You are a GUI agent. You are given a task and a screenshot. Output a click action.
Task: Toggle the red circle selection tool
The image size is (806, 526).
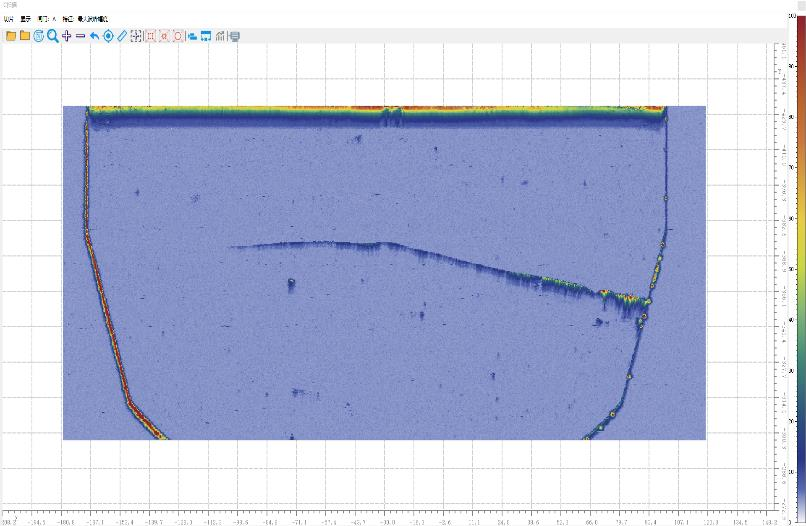[x=178, y=36]
